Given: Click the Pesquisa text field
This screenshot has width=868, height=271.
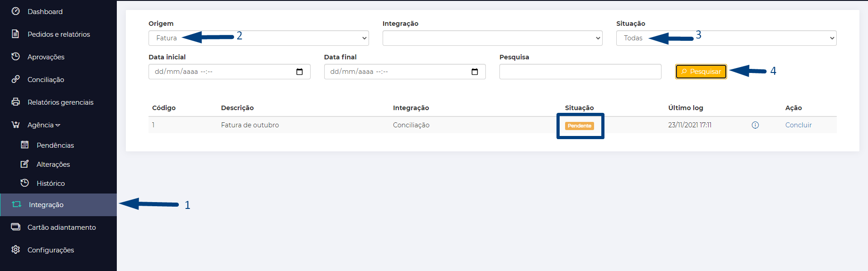Looking at the screenshot, I should (x=580, y=72).
